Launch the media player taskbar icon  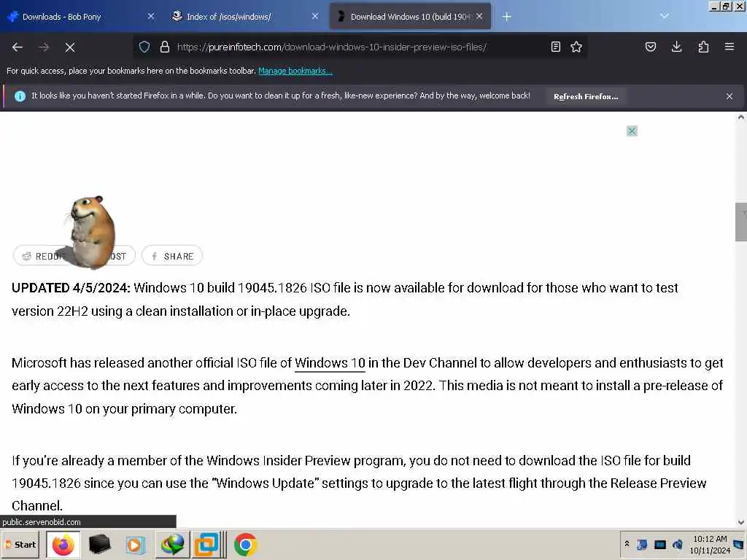pos(135,545)
